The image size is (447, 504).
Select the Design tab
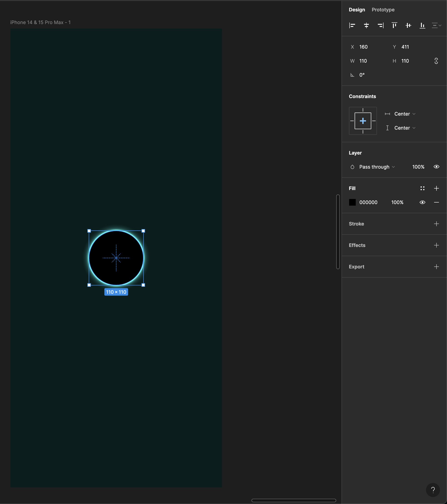[x=357, y=10]
